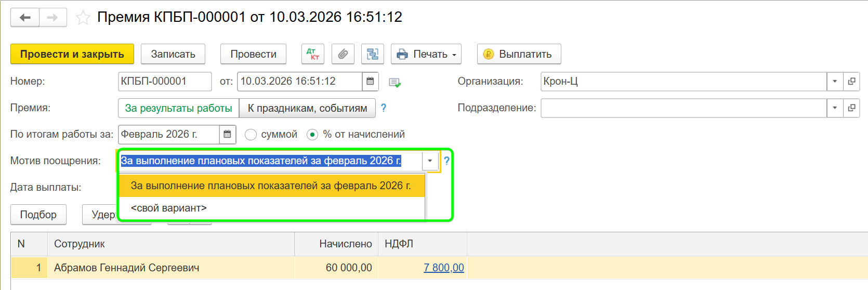This screenshot has height=290, width=868.
Task: Expand the Подразделение dropdown arrow
Action: 835,108
